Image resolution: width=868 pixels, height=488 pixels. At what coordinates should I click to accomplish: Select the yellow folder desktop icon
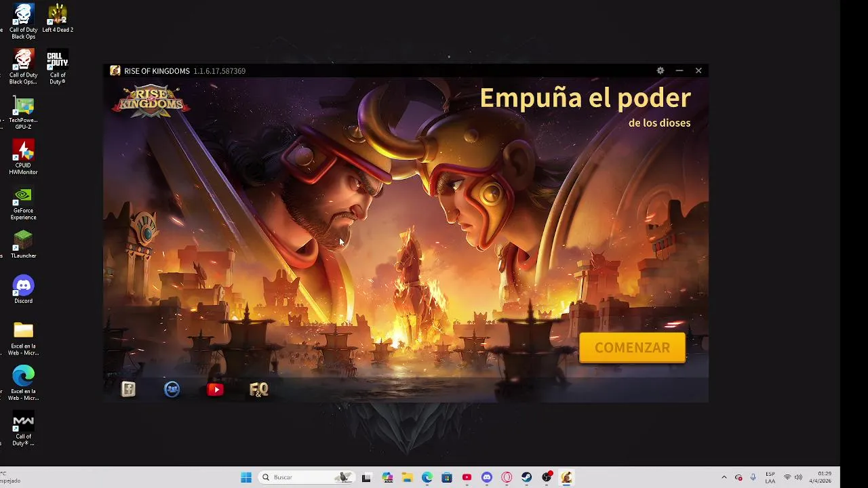coord(24,338)
